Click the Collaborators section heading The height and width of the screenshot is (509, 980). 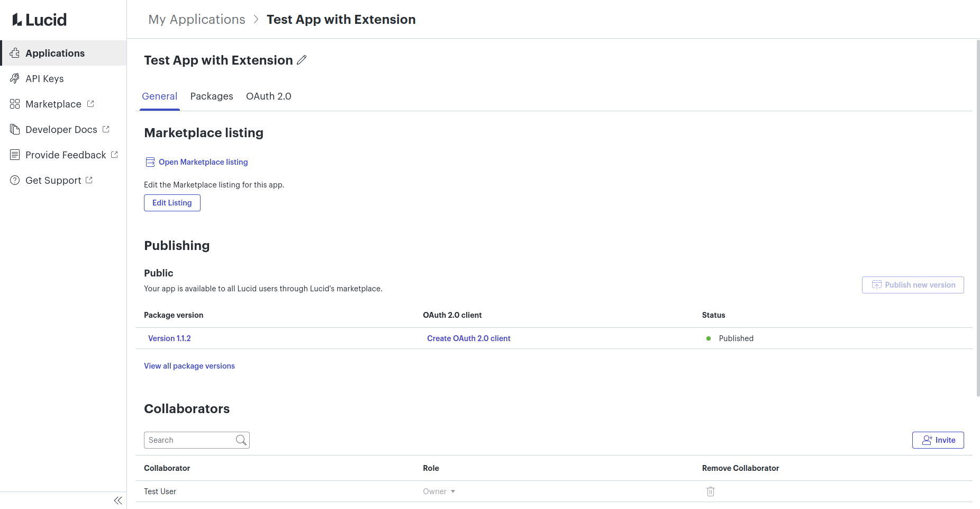(x=187, y=409)
